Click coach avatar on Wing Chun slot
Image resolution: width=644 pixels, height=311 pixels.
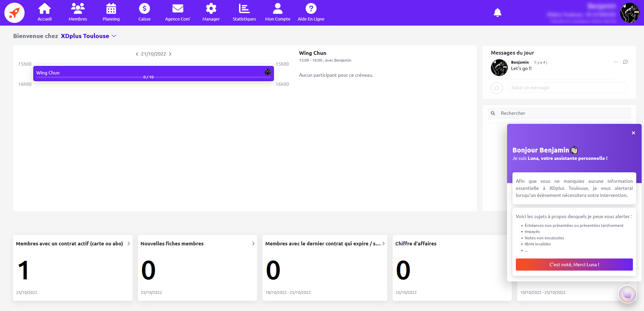coord(268,72)
